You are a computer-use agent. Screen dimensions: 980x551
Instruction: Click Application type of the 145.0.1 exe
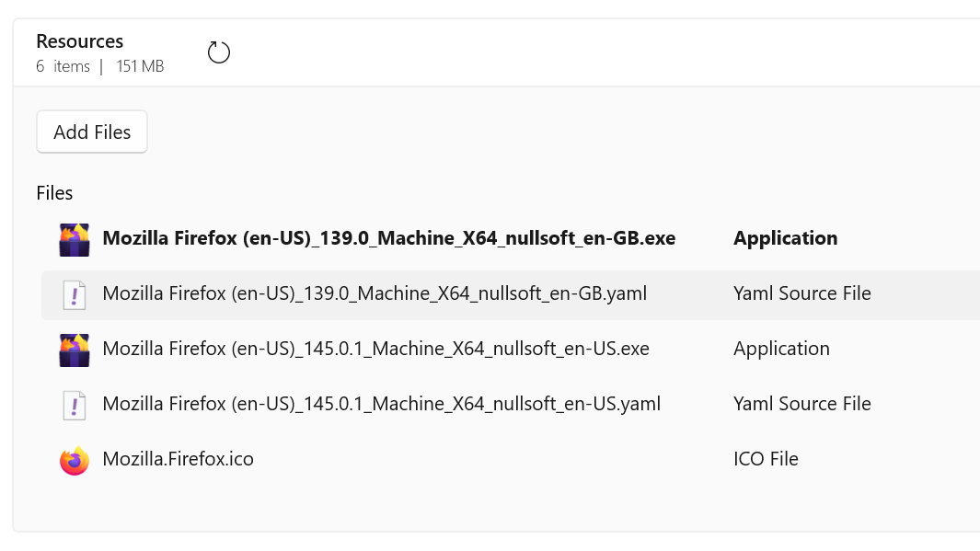click(781, 349)
